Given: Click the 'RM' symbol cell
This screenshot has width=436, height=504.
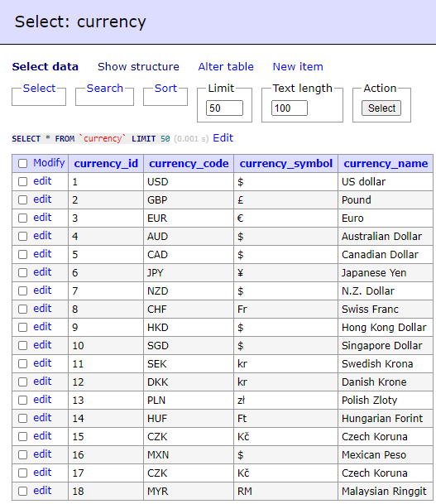Looking at the screenshot, I should (x=286, y=491).
